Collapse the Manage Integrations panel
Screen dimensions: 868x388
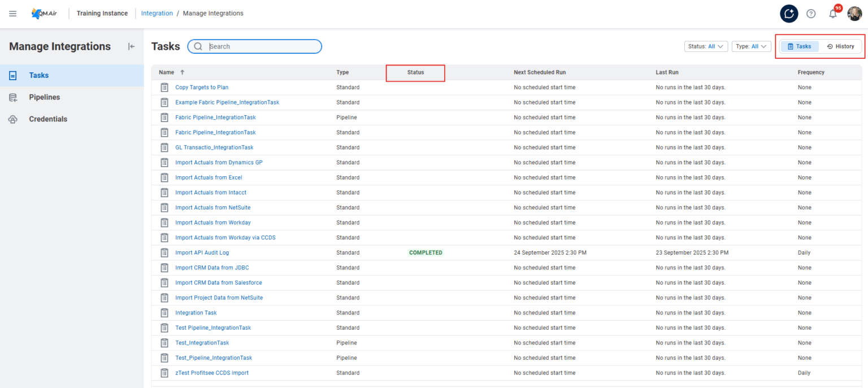click(x=131, y=46)
